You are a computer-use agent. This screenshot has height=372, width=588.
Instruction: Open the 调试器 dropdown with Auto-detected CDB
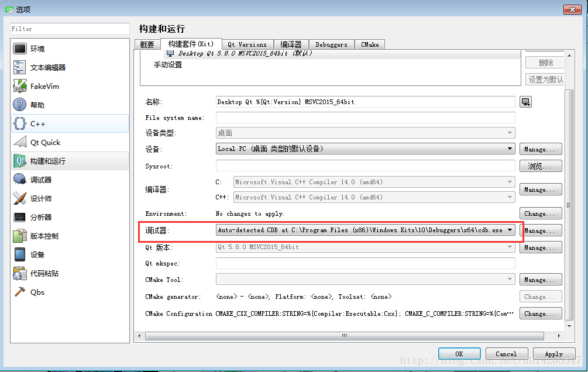(365, 230)
